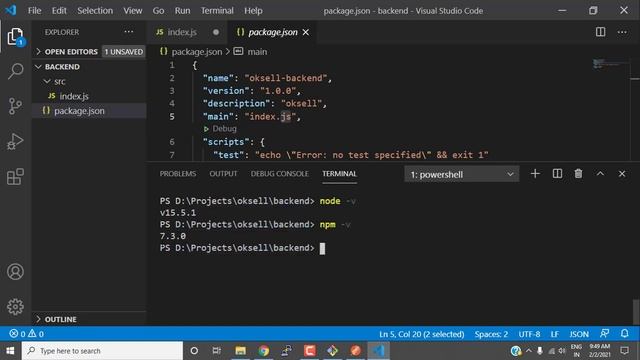Open the Edit menu
The height and width of the screenshot is (360, 640).
point(59,11)
